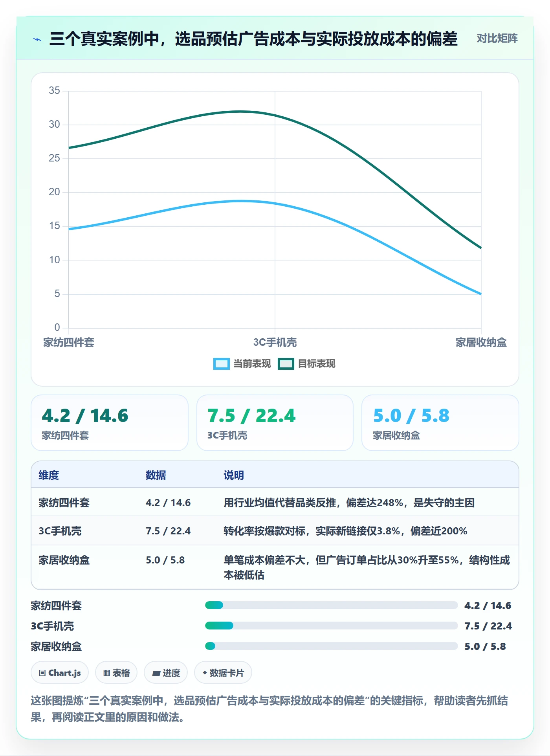Click the 家纺四件套 label beside its progress bar
Viewport: 550px width, 756px height.
coord(56,606)
